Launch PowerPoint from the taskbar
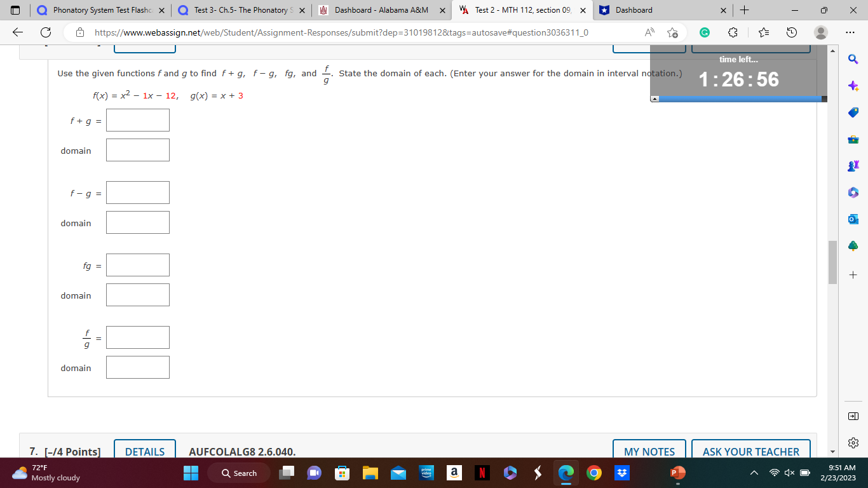Screen dimensions: 868x488 pos(677,473)
